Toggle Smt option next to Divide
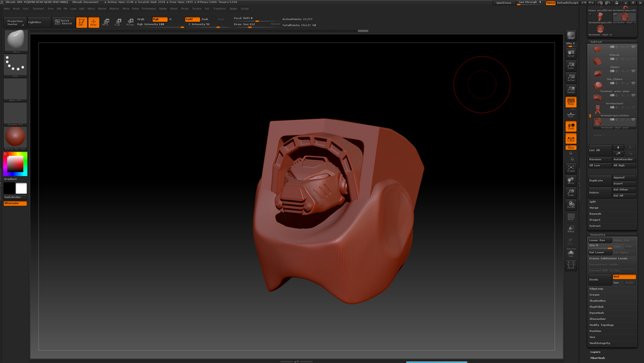 [623, 277]
